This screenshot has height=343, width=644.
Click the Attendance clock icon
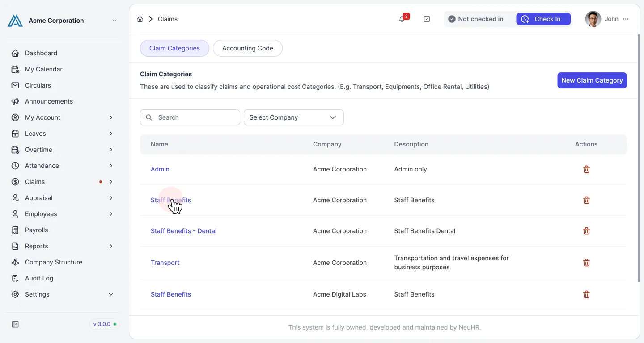click(15, 166)
